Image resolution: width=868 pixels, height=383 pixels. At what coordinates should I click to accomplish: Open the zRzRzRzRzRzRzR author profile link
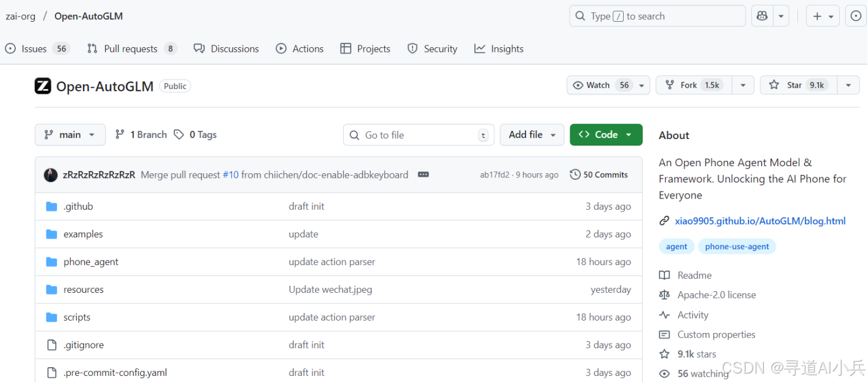[99, 175]
